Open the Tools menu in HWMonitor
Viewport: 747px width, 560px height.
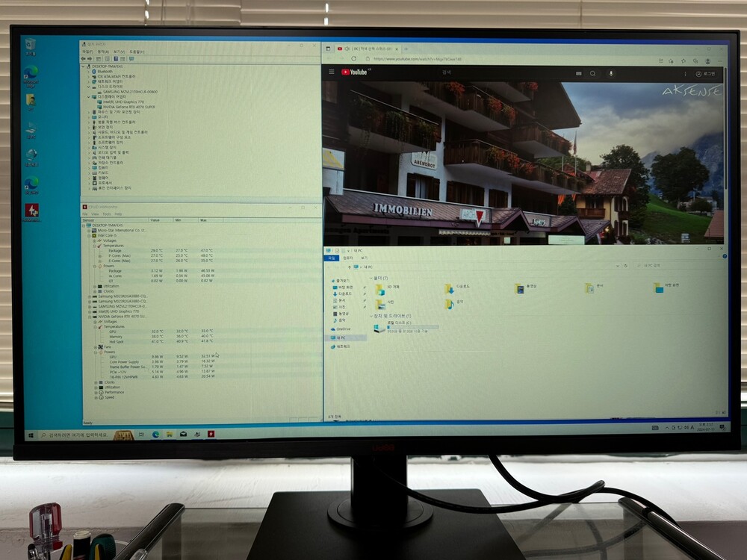(106, 214)
